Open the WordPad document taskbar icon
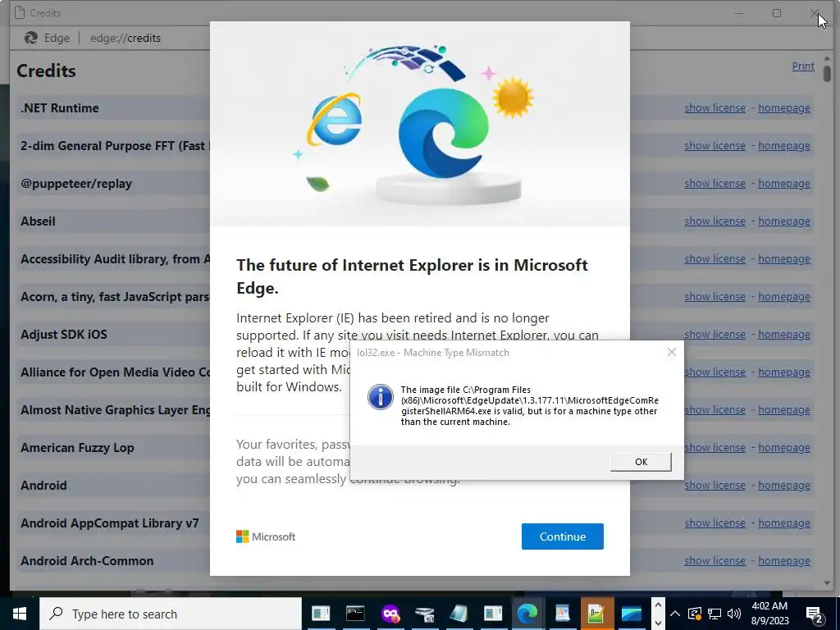 (x=563, y=613)
